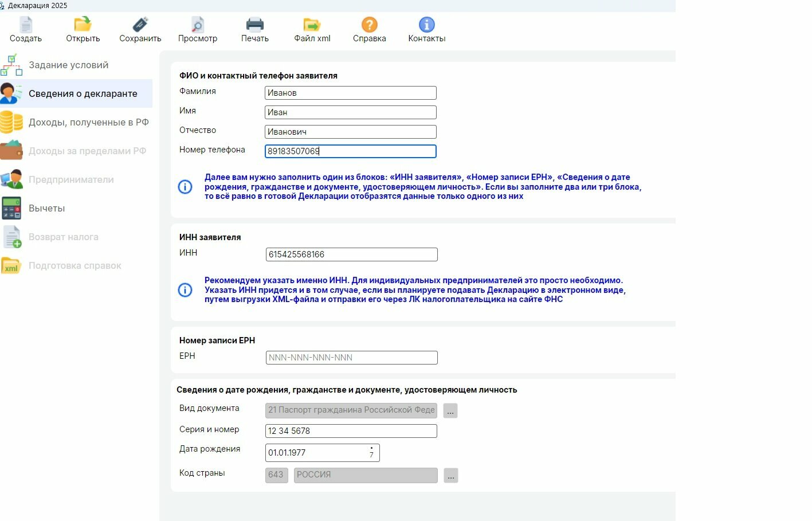This screenshot has width=812, height=521.
Task: Click the Фамилия field containing Иванов
Action: (x=351, y=93)
